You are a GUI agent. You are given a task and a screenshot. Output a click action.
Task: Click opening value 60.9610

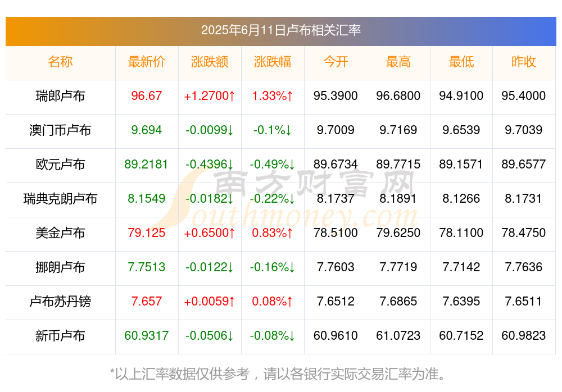(336, 336)
